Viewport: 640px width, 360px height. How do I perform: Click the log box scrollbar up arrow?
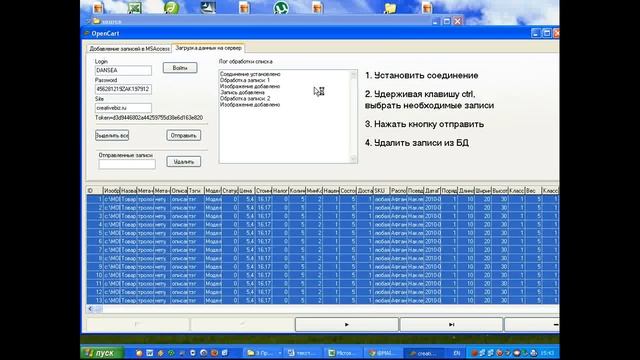tap(353, 75)
